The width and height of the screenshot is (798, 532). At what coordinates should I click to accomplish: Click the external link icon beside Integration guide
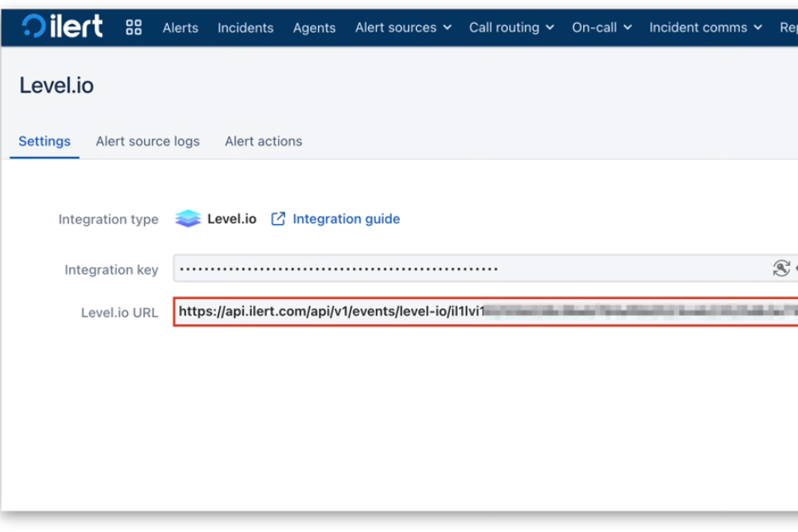pos(278,219)
